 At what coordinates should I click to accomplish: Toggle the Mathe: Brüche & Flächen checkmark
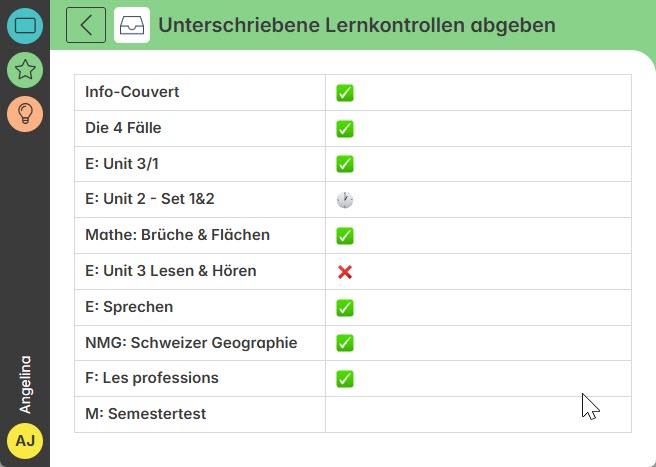click(x=345, y=236)
